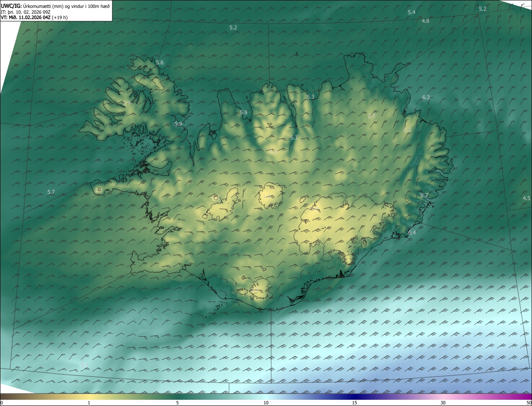Click the "10" label on colour scale

pyautogui.click(x=266, y=403)
